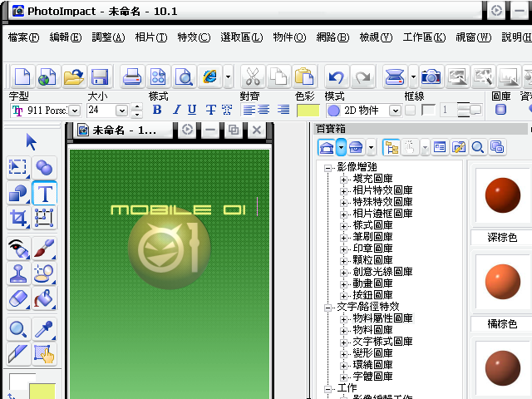532x399 pixels.
Task: Open the font name dropdown
Action: 75,111
